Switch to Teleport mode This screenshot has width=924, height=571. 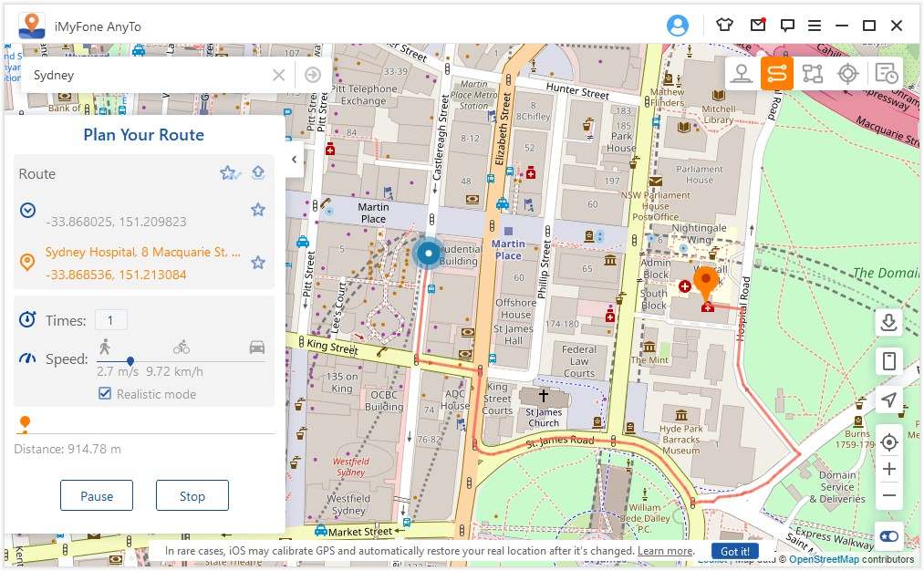tap(742, 74)
